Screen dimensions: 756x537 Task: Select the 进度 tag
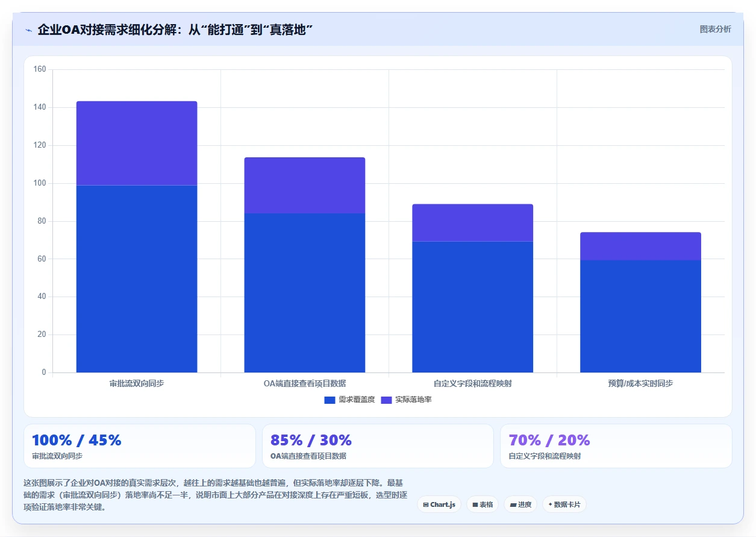pos(520,504)
